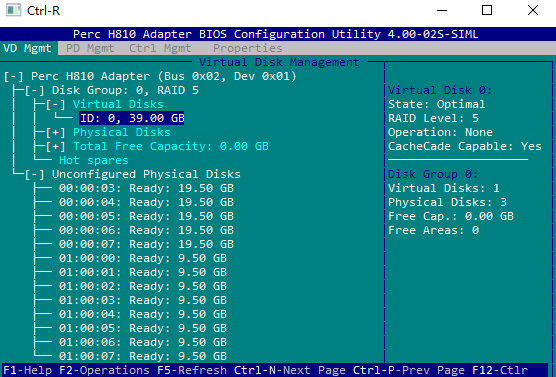Select disk 01:00:06: Ready: 9.50 GB
This screenshot has height=377, width=556.
[143, 343]
